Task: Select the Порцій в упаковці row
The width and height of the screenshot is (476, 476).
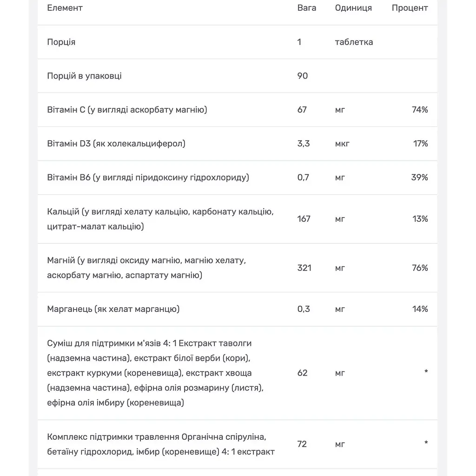Action: 238,76
